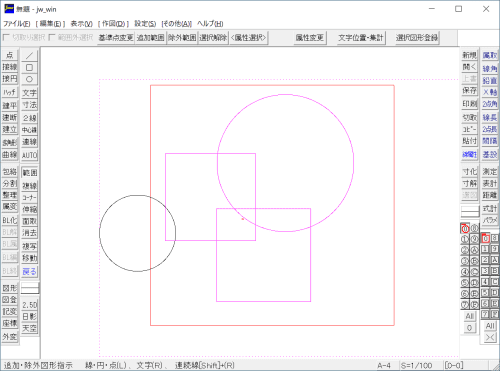Click 測定 measurement tool
The width and height of the screenshot is (500, 371).
[x=489, y=172]
